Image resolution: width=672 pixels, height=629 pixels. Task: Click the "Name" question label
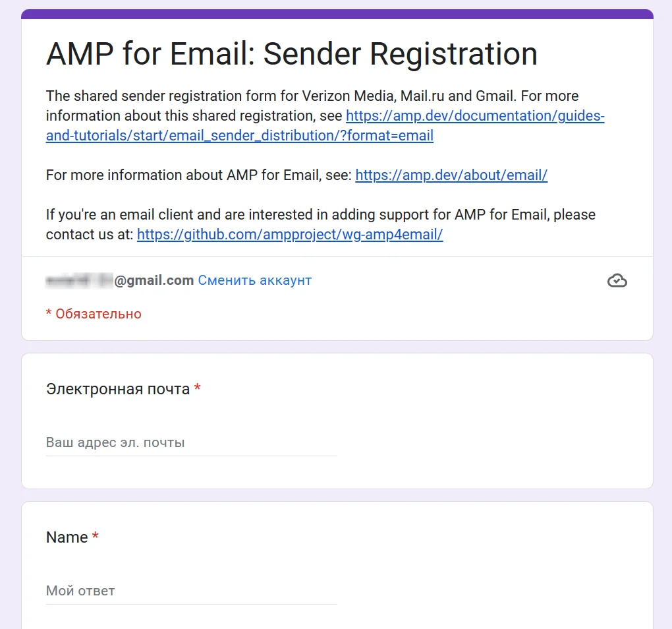tap(67, 537)
